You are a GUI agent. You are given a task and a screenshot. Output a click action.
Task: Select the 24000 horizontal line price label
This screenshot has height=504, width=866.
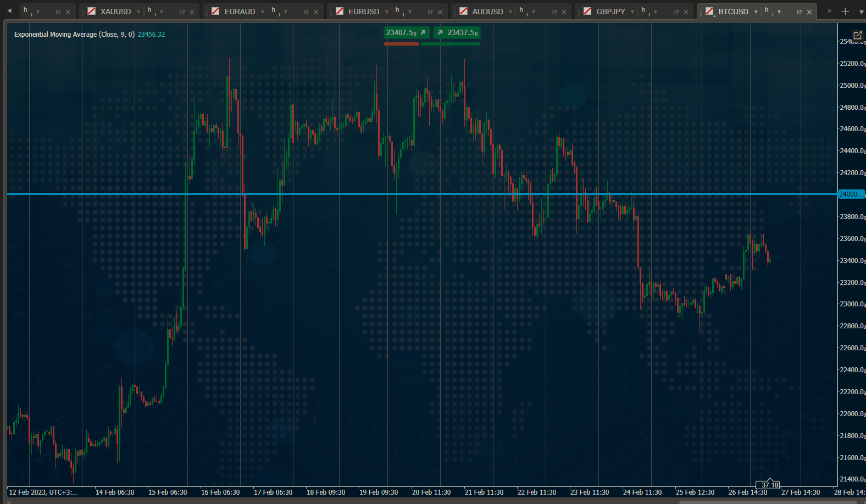tap(851, 194)
